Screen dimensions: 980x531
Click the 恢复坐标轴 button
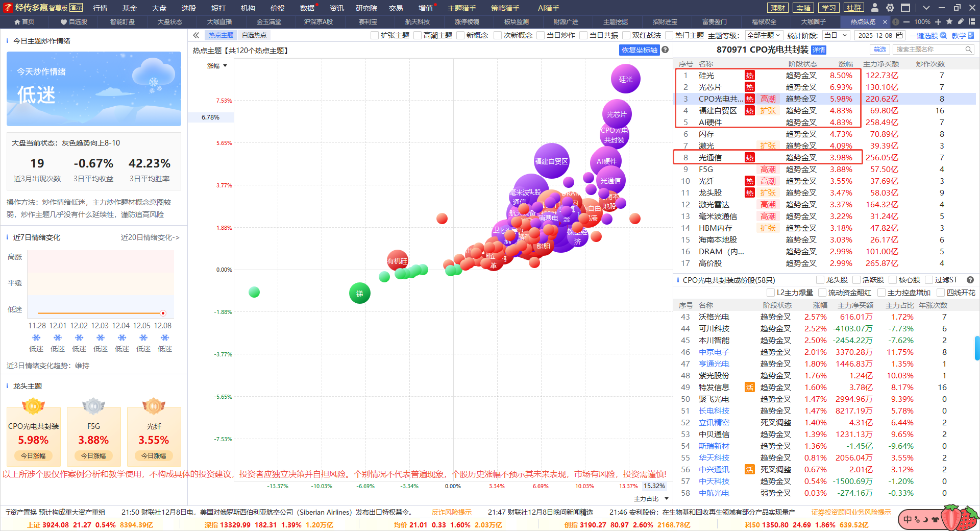click(639, 50)
